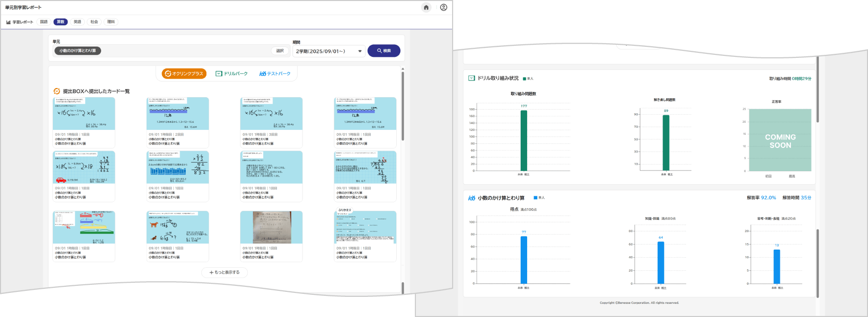Viewport: 868px width, 317px height.
Task: Choose the 理科 subject pill
Action: (x=111, y=22)
